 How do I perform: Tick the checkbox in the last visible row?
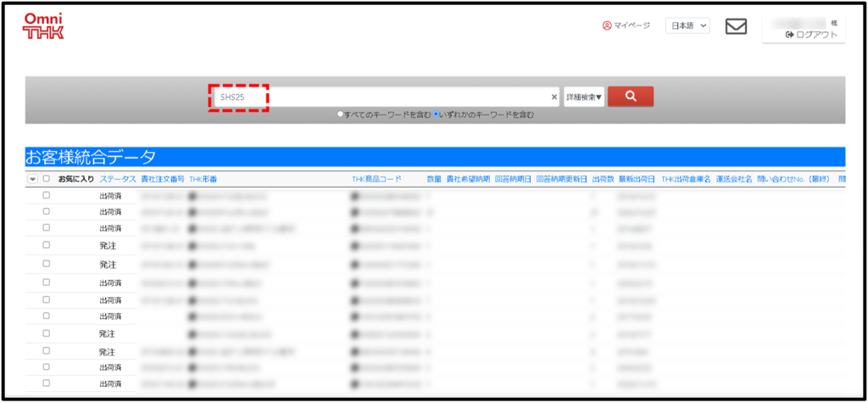coord(46,383)
